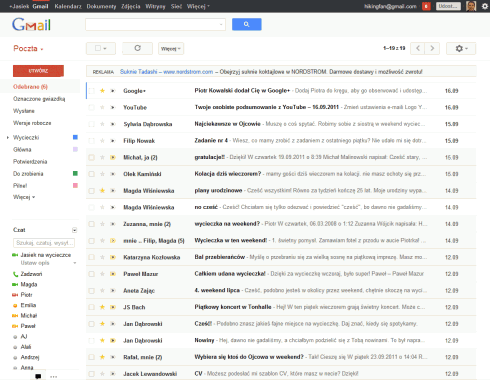Open Sieć in the top bar
This screenshot has height=380, width=490.
coord(176,6)
